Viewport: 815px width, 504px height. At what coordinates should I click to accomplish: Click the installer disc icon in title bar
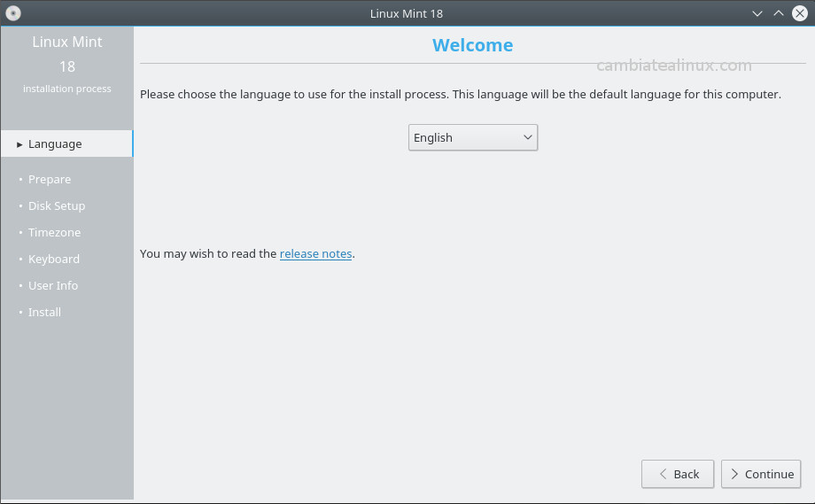pyautogui.click(x=13, y=13)
